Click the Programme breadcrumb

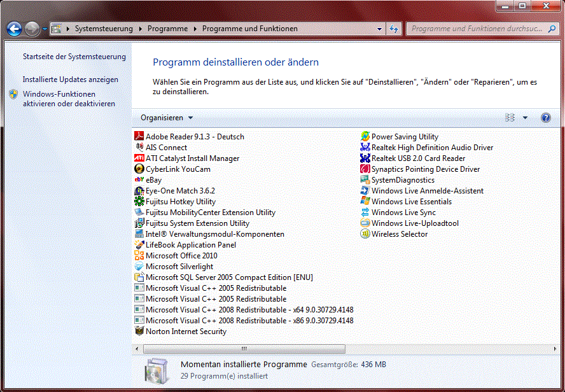pyautogui.click(x=167, y=29)
